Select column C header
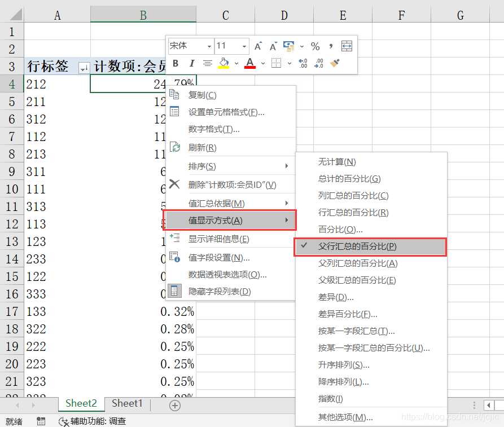The image size is (504, 427). click(226, 15)
